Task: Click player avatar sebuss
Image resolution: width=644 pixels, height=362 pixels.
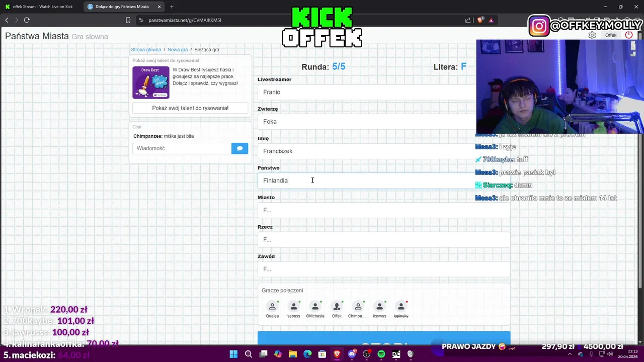Action: coord(294,306)
